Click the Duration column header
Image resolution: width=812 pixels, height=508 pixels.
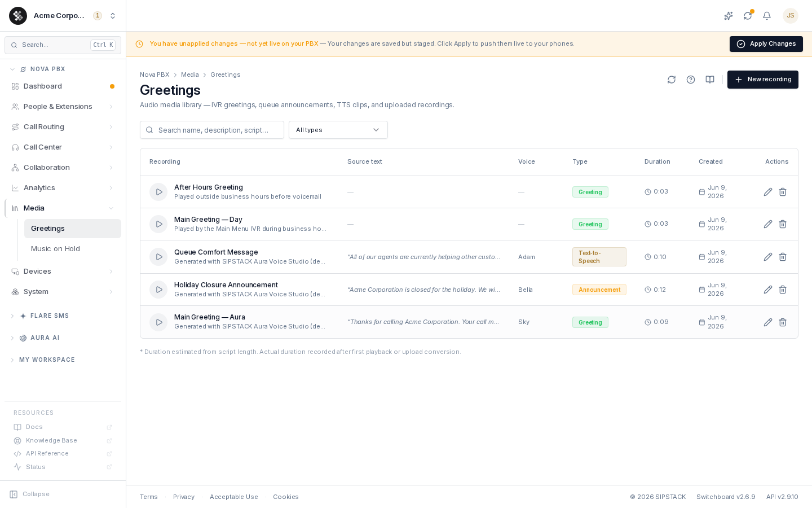point(657,162)
